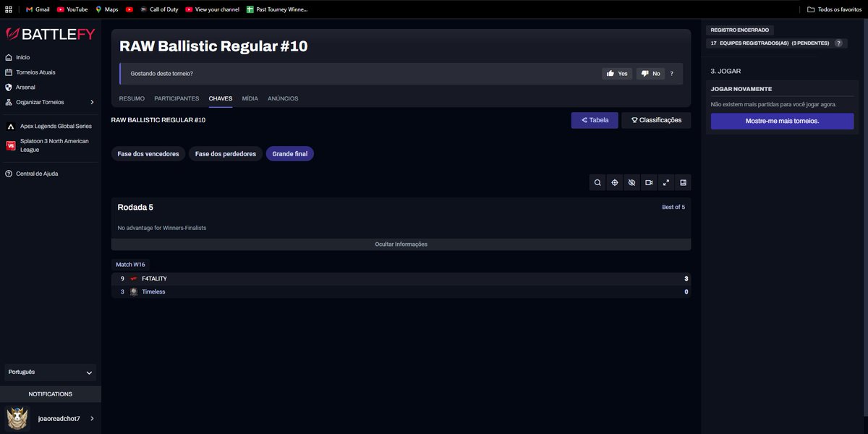Open the Maps bookmark
Screen dimensions: 868x434
(106, 9)
